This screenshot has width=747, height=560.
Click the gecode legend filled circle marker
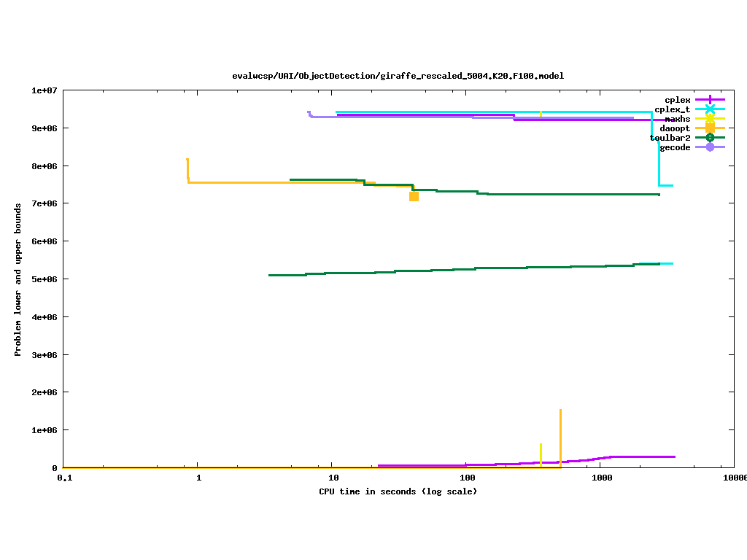point(710,147)
